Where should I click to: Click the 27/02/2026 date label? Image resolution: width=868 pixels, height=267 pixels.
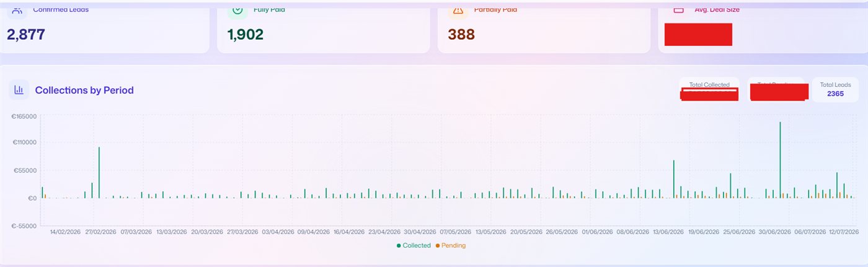pyautogui.click(x=100, y=232)
